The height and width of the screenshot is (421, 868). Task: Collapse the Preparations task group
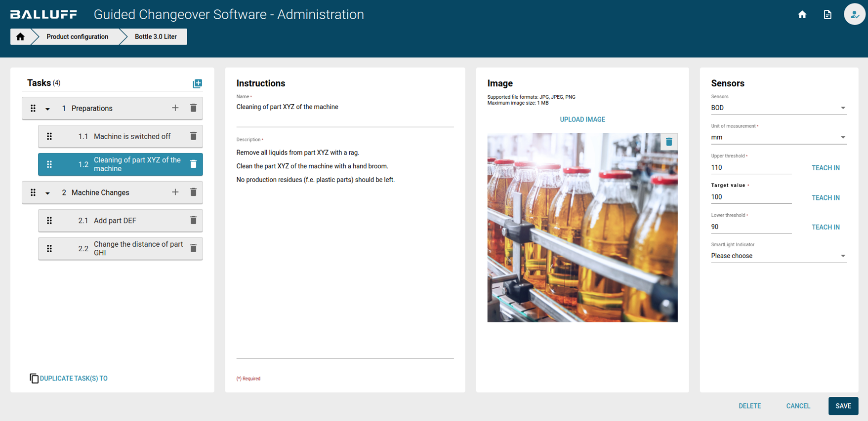click(47, 109)
